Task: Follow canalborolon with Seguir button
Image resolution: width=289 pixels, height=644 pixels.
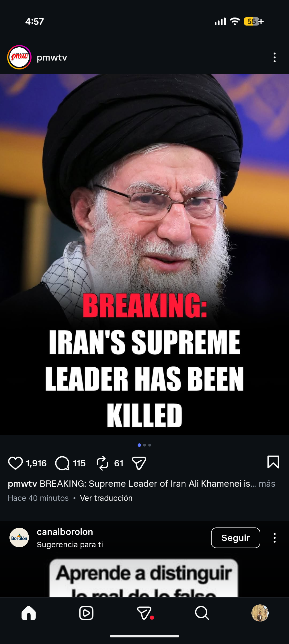Action: (x=236, y=538)
